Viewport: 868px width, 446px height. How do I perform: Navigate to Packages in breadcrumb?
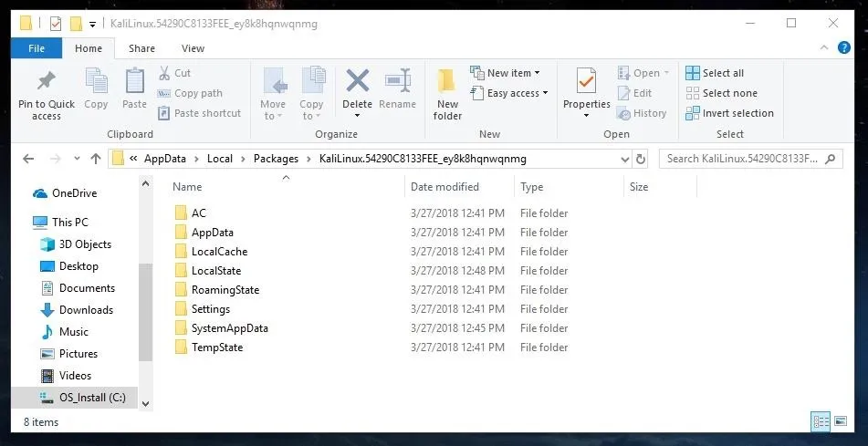tap(276, 159)
